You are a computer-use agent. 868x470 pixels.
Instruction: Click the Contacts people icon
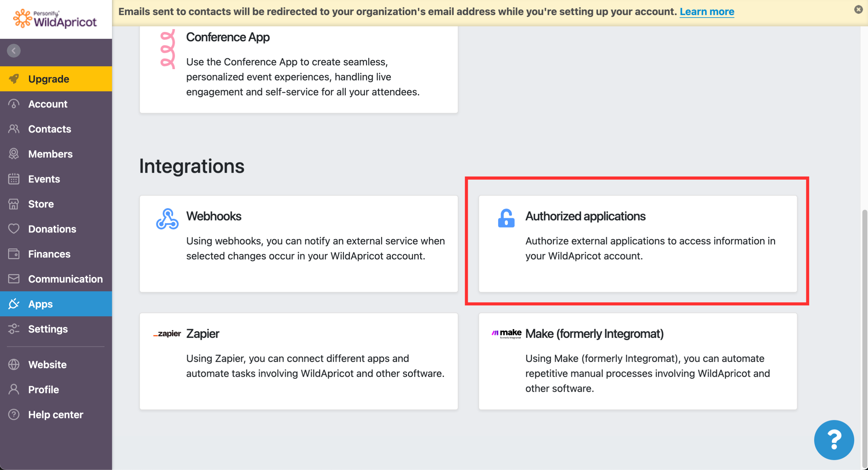point(14,129)
